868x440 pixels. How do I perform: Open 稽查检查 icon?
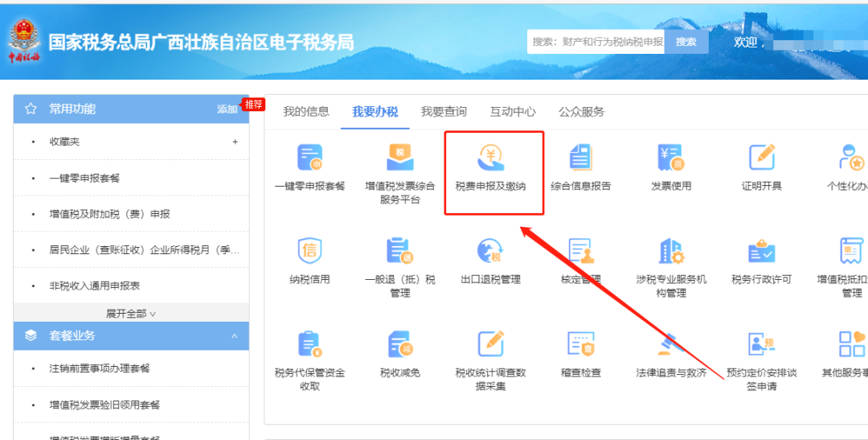tap(581, 344)
